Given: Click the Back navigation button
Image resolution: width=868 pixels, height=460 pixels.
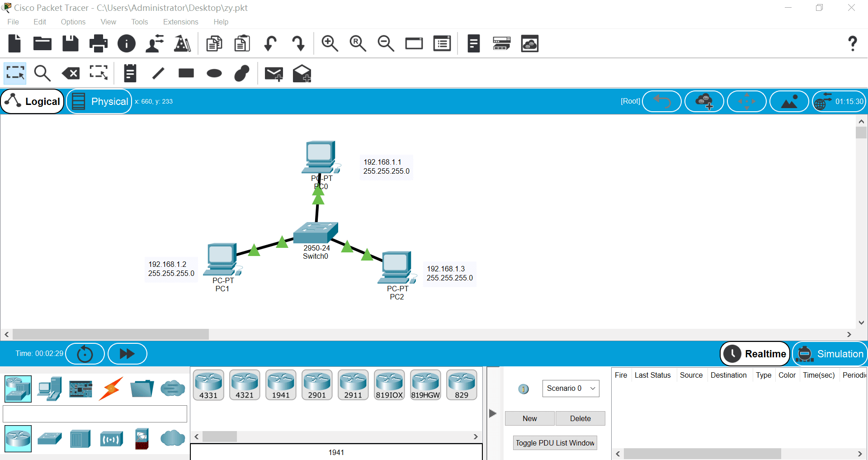Looking at the screenshot, I should pyautogui.click(x=662, y=101).
